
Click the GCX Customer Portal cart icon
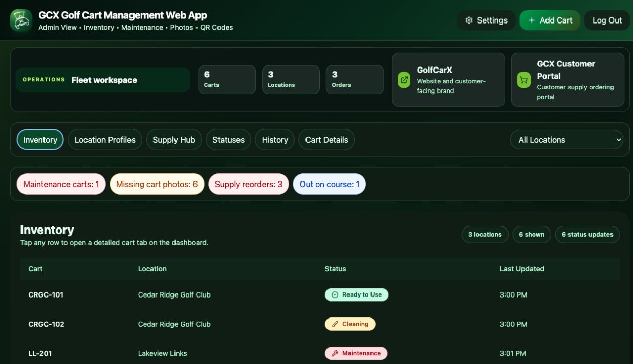(x=523, y=80)
